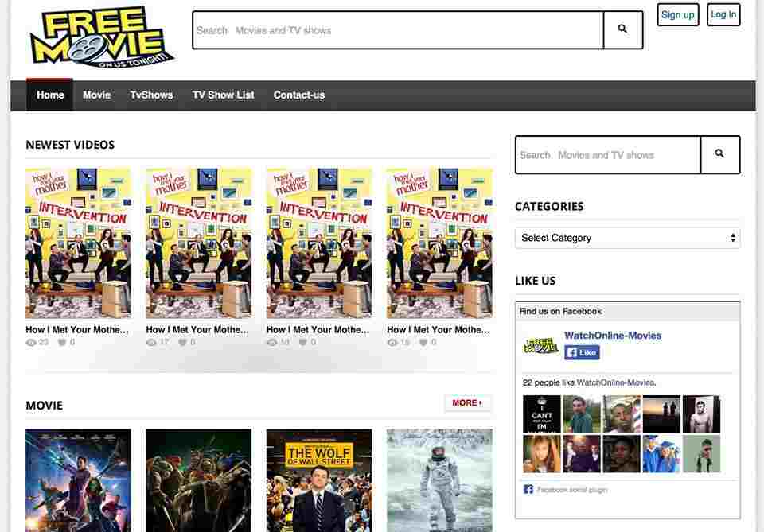Viewport: 764px width, 532px height.
Task: Open the second How I Met Your Mother poster
Action: (x=199, y=243)
